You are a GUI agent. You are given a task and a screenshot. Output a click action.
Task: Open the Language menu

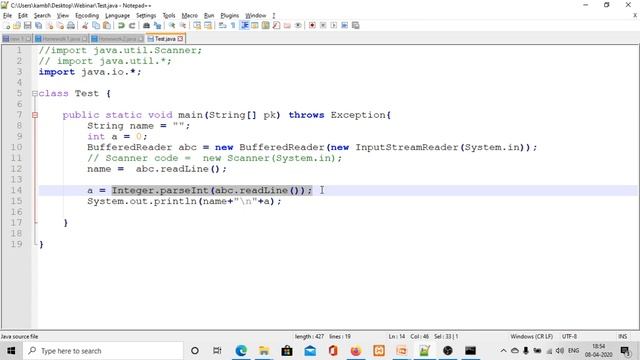[x=117, y=16]
